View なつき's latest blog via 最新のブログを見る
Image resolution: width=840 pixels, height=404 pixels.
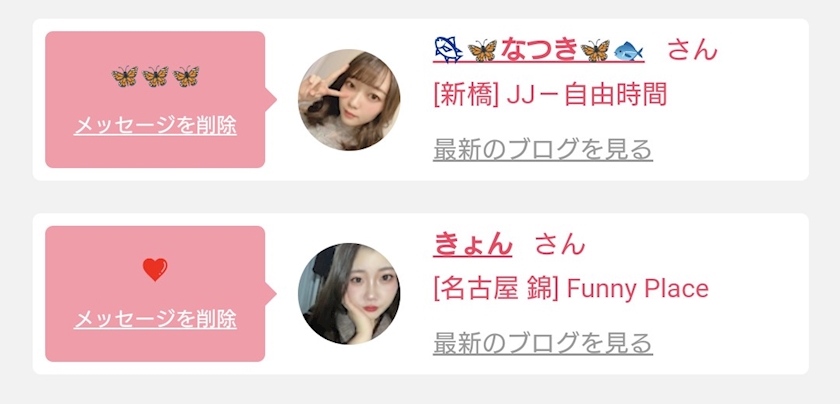[x=543, y=149]
